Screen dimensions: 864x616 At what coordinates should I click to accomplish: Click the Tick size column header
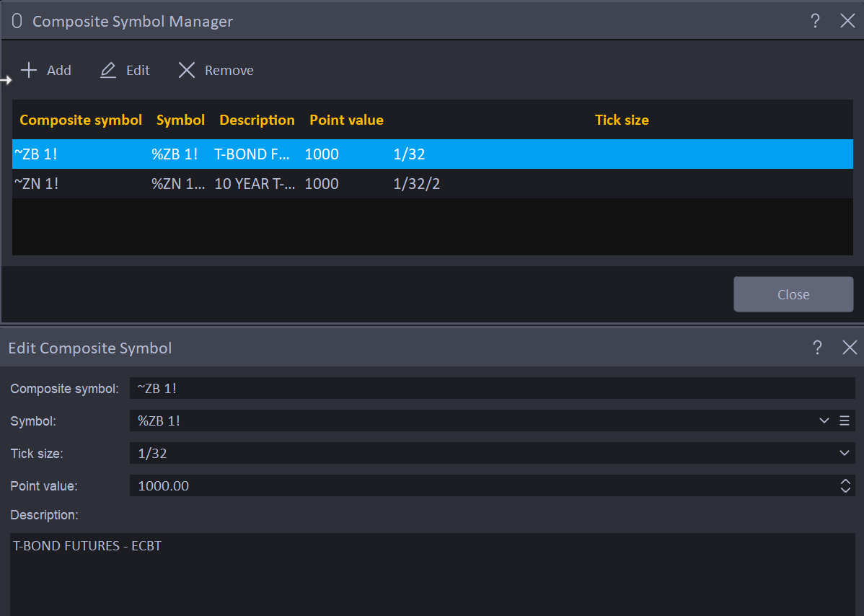pos(622,120)
